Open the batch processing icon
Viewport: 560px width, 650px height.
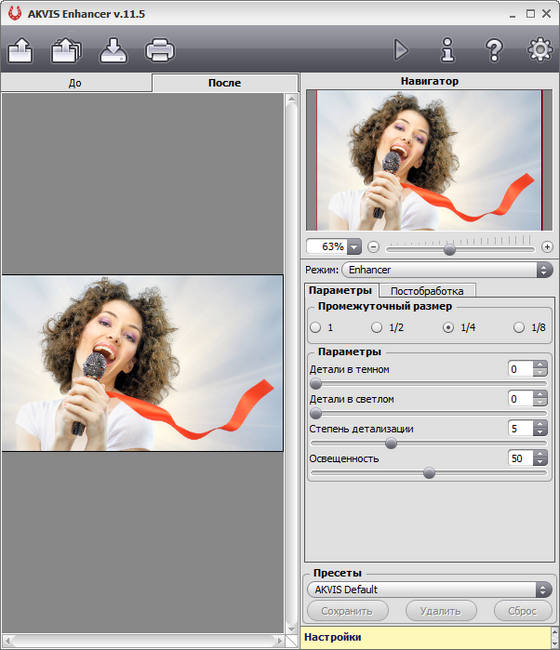pyautogui.click(x=66, y=50)
